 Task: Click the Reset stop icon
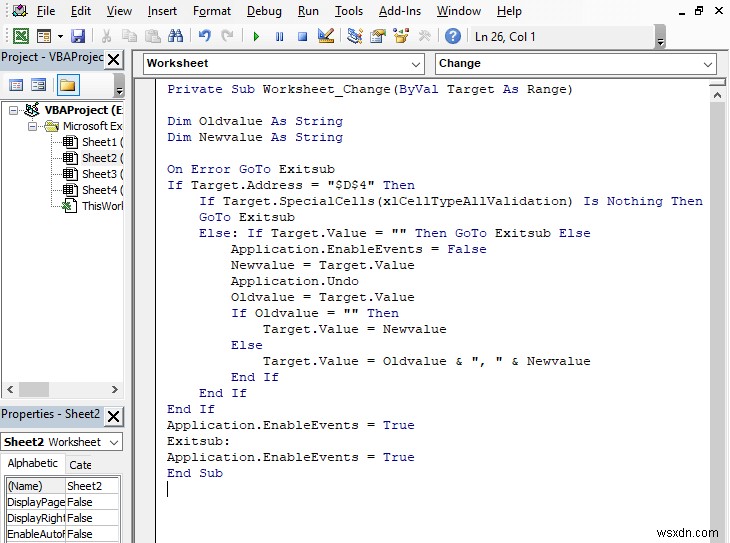pyautogui.click(x=303, y=36)
